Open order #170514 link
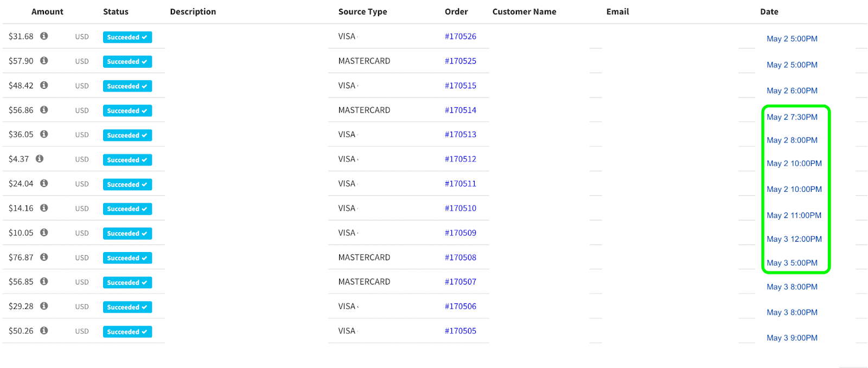This screenshot has height=368, width=868. click(460, 110)
